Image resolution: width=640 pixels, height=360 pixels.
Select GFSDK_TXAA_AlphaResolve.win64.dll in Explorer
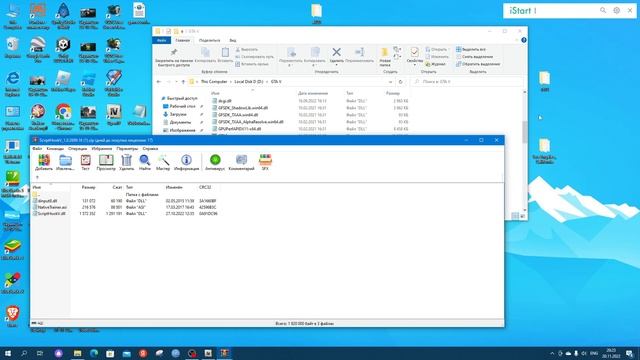(x=251, y=122)
